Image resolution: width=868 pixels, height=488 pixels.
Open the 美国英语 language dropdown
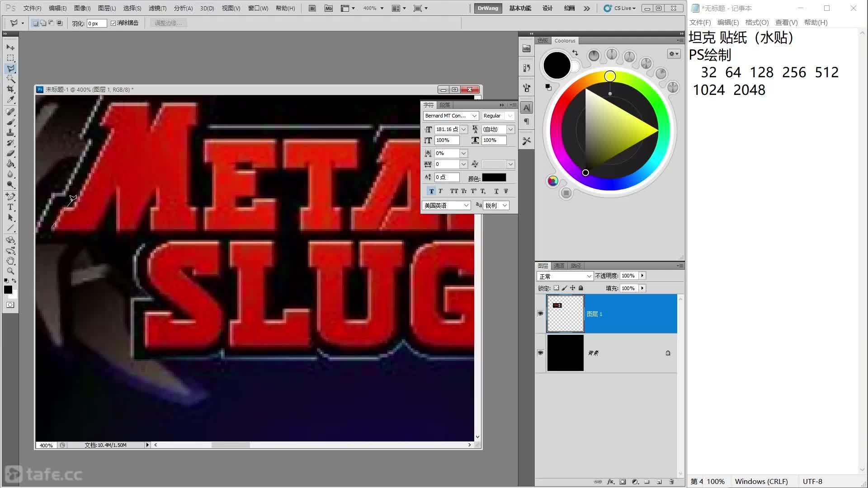coord(466,206)
